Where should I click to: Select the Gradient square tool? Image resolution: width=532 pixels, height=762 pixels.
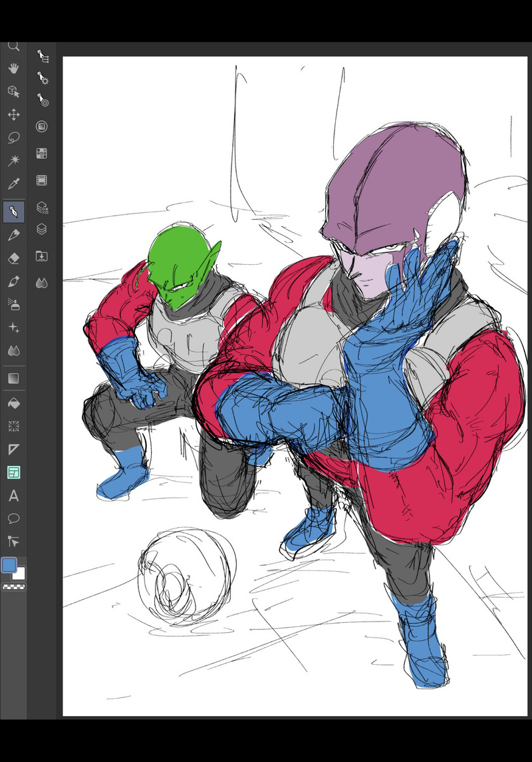[x=13, y=378]
